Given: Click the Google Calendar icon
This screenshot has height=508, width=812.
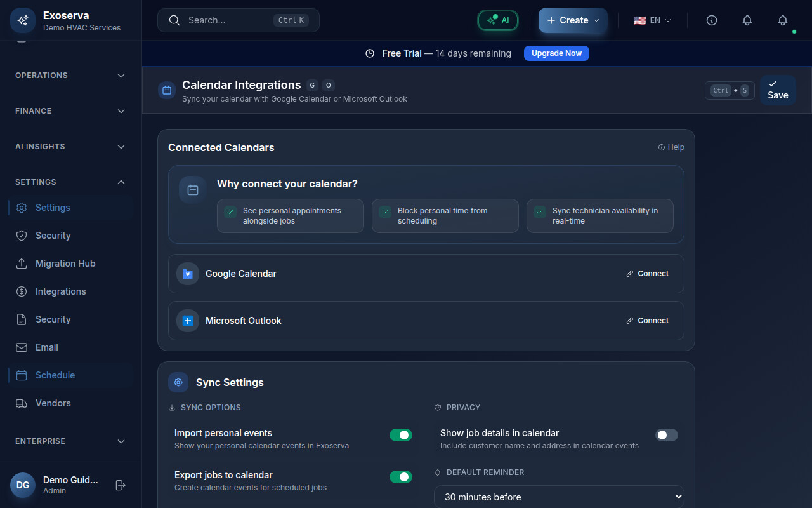Looking at the screenshot, I should click(188, 274).
